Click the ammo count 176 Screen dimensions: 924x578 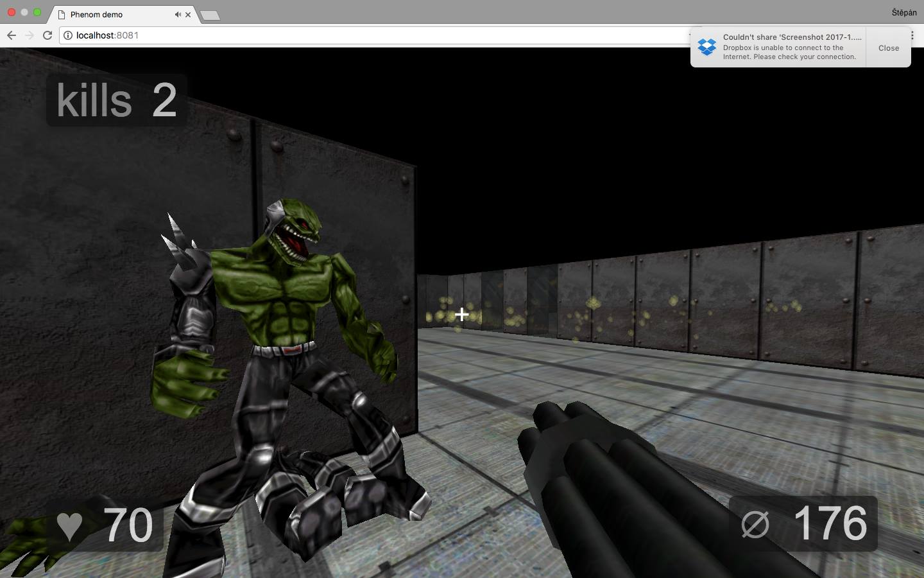(x=830, y=523)
